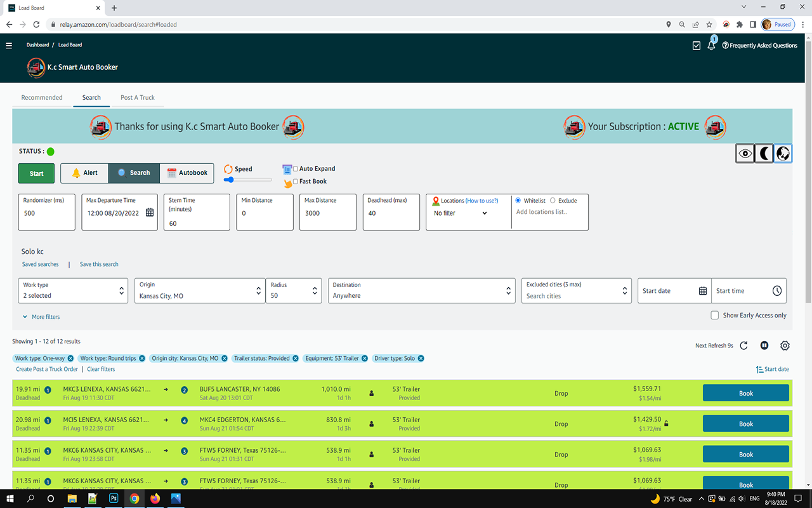
Task: Open the Excluded cities dropdown
Action: pyautogui.click(x=577, y=291)
